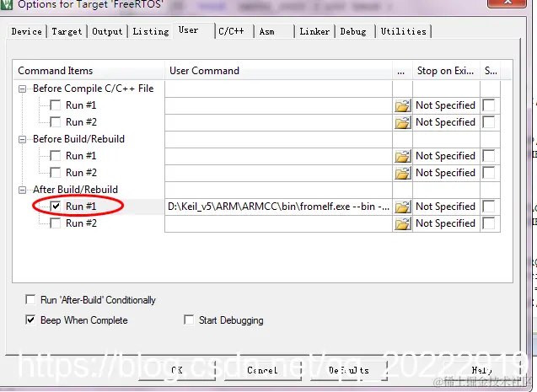Collapse Before Compile C/C++ File group
The width and height of the screenshot is (537, 392).
(22, 89)
